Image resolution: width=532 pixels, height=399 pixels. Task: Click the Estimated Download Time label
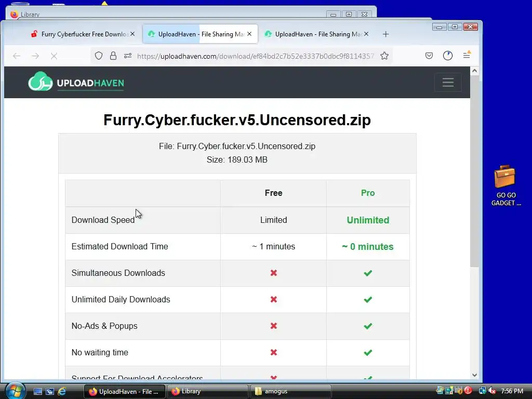point(120,246)
